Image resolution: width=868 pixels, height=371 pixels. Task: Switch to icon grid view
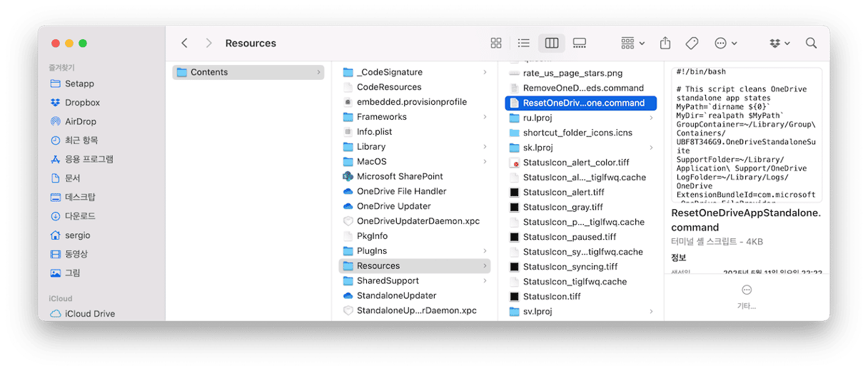496,43
